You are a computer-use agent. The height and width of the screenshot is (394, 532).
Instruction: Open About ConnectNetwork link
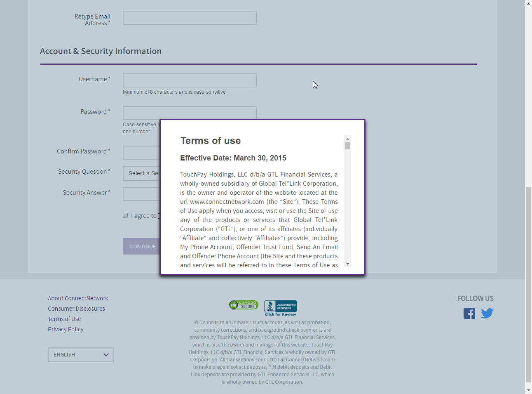coord(78,298)
